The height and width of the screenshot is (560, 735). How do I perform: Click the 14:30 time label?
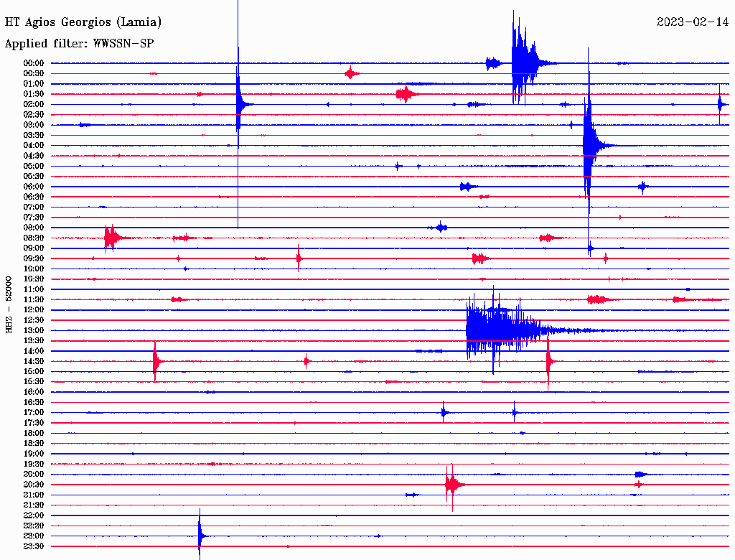pyautogui.click(x=34, y=362)
